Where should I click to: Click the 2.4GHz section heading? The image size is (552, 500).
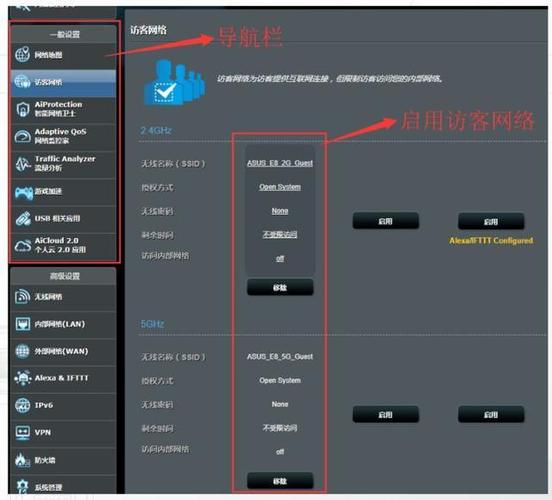pos(156,131)
